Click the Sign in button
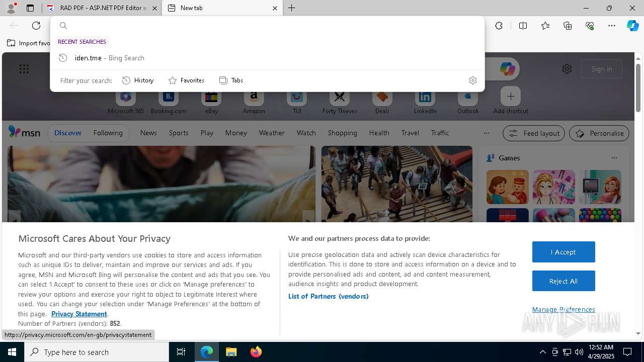644x362 pixels. coord(602,69)
